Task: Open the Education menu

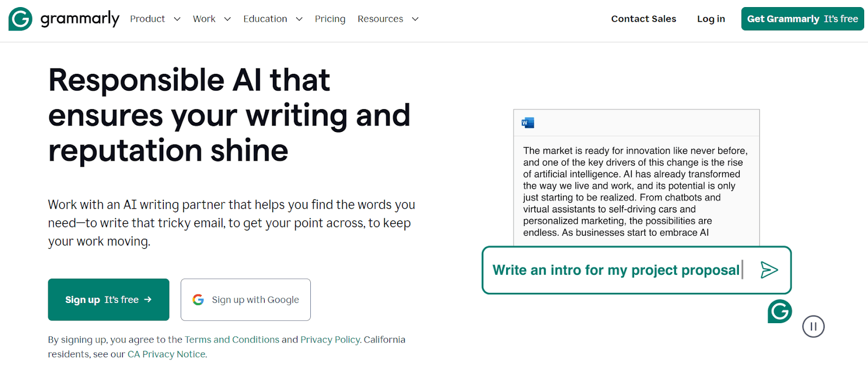Action: point(265,19)
